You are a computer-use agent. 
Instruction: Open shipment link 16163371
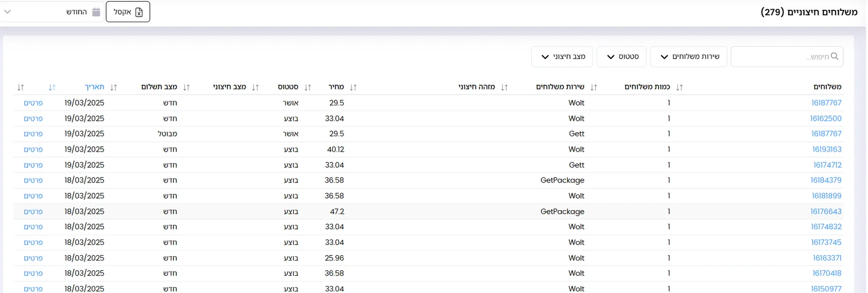point(827,258)
